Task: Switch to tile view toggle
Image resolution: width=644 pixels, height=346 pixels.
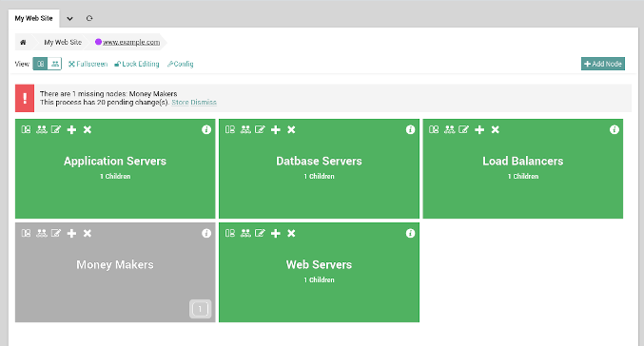Action: pos(40,64)
